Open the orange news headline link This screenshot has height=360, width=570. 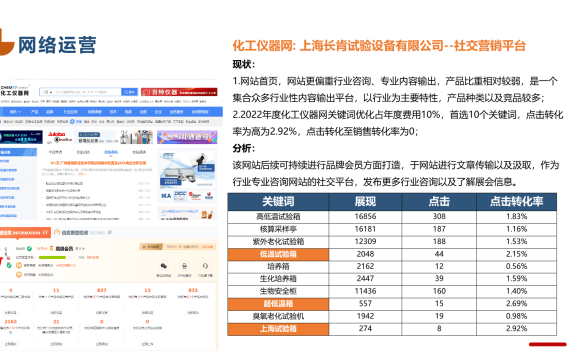pyautogui.click(x=98, y=163)
